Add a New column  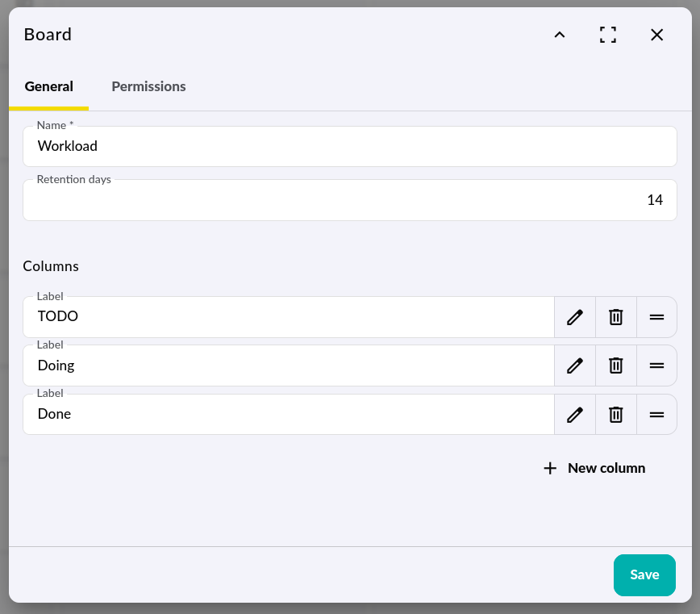(594, 468)
